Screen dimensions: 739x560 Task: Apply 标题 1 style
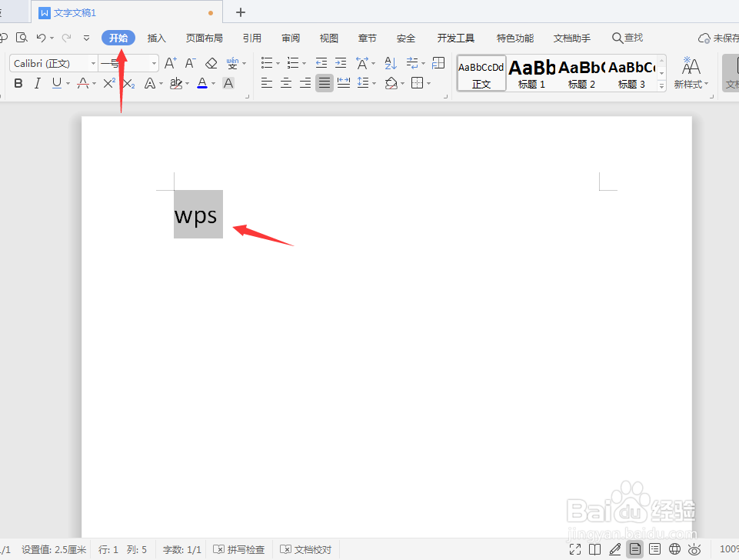531,74
